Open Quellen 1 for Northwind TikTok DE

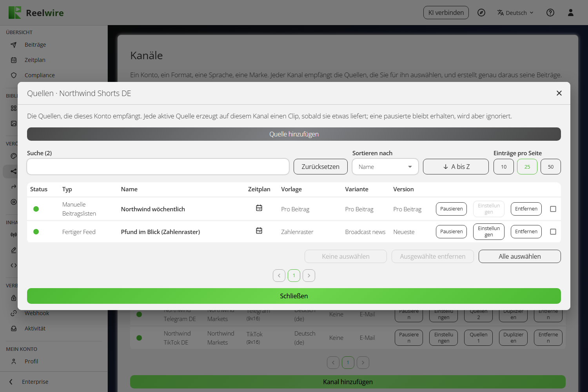pos(479,338)
